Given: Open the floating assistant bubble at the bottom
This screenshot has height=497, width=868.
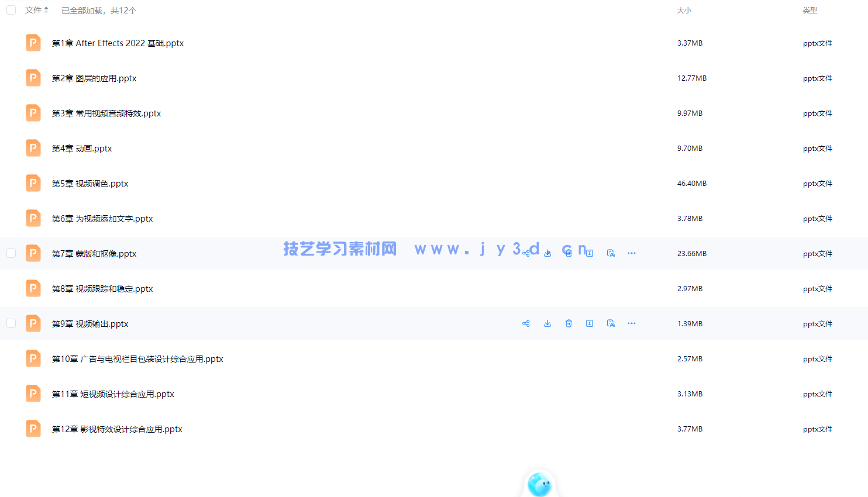Looking at the screenshot, I should 539,485.
